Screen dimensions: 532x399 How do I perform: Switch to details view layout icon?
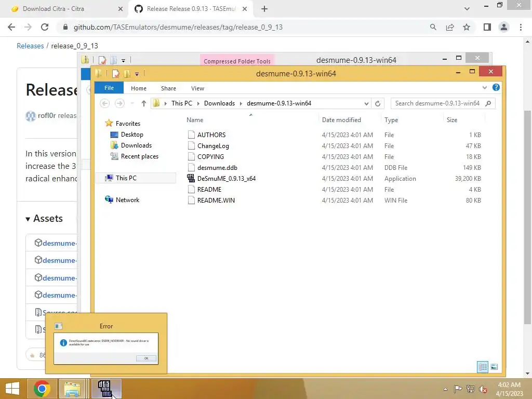[483, 367]
